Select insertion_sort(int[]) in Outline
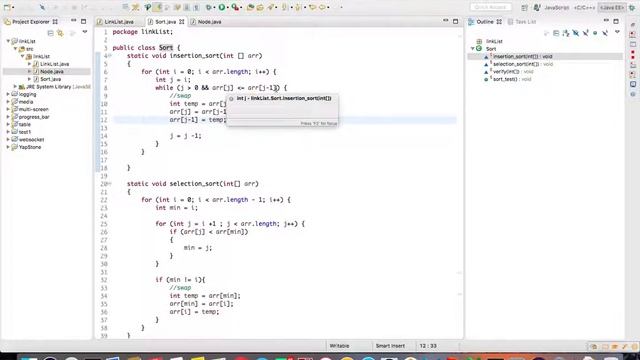This screenshot has height=360, width=640. tap(522, 56)
